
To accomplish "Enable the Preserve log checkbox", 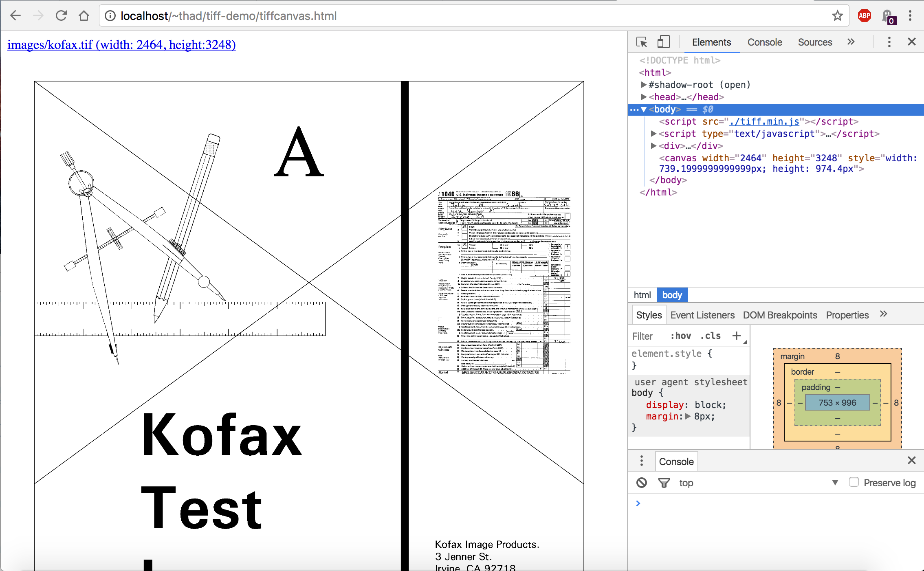I will pyautogui.click(x=854, y=482).
